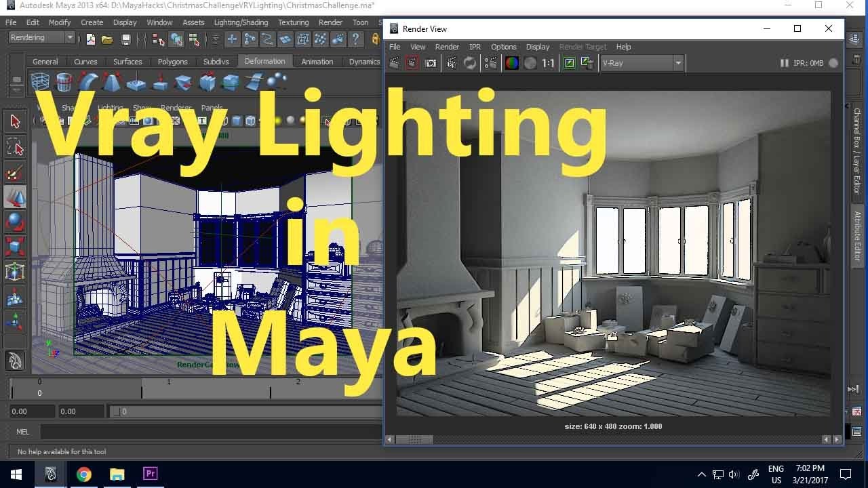Open the File menu in Maya
The image size is (868, 488).
(x=11, y=22)
